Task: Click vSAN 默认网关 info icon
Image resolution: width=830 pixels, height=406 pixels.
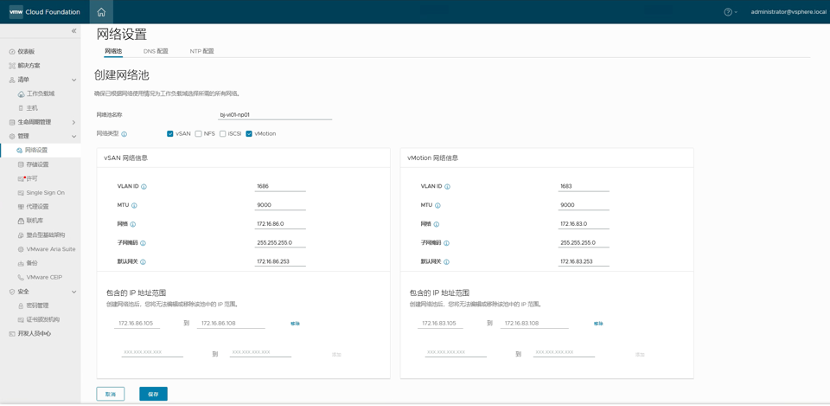Action: pos(143,262)
